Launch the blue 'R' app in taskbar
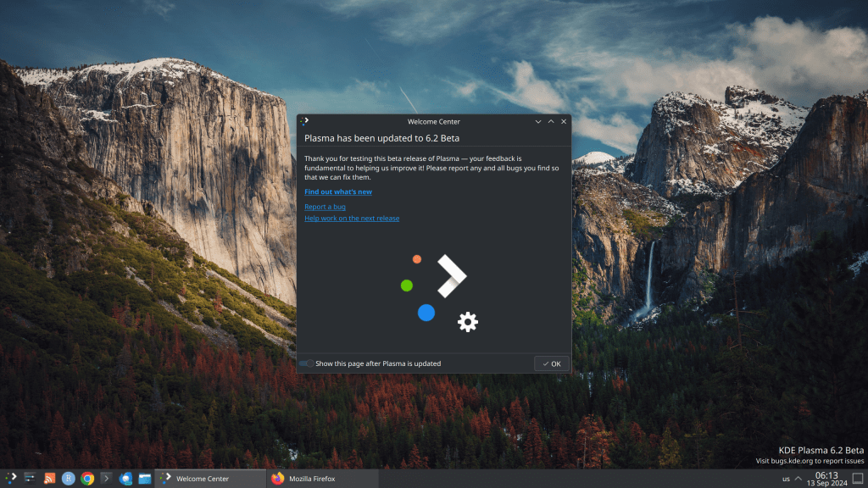868x488 pixels. tap(69, 479)
